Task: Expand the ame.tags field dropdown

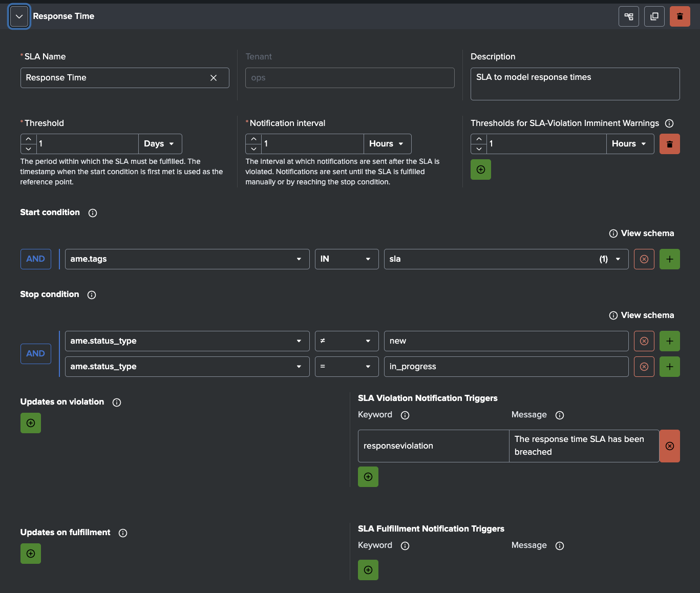Action: coord(299,259)
